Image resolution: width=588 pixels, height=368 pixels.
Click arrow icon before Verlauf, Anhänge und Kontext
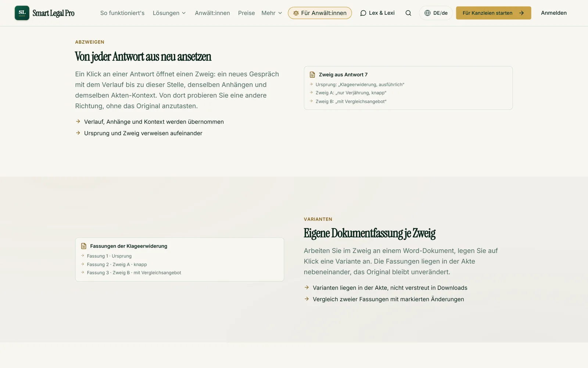78,121
